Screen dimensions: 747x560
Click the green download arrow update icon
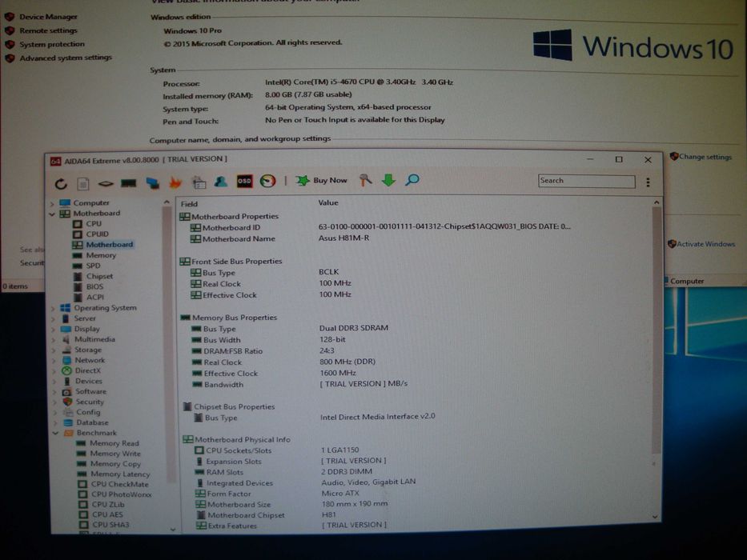point(389,180)
